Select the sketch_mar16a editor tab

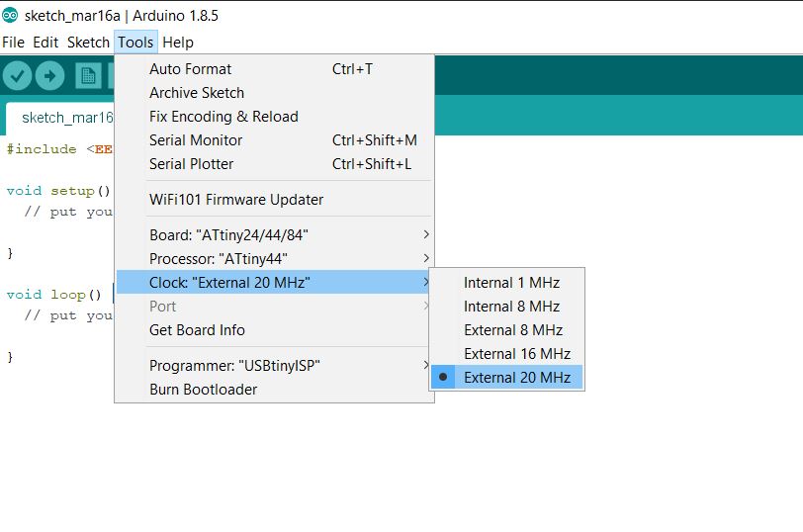(x=66, y=118)
